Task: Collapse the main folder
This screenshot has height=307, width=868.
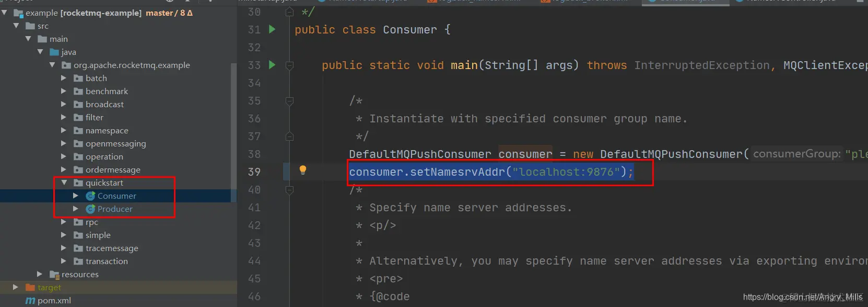Action: tap(28, 39)
